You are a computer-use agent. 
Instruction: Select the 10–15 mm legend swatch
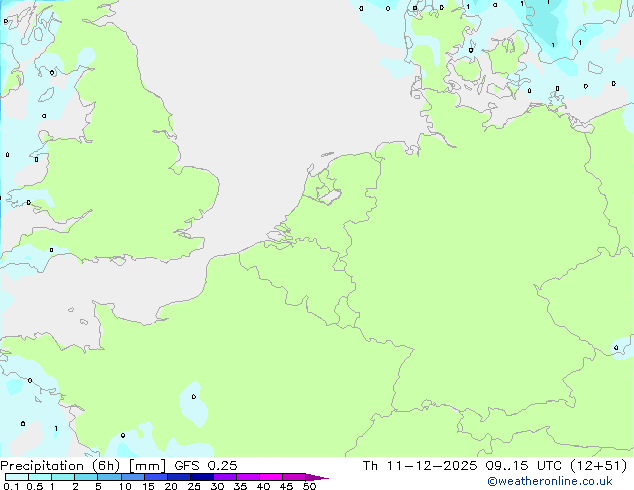pyautogui.click(x=133, y=477)
